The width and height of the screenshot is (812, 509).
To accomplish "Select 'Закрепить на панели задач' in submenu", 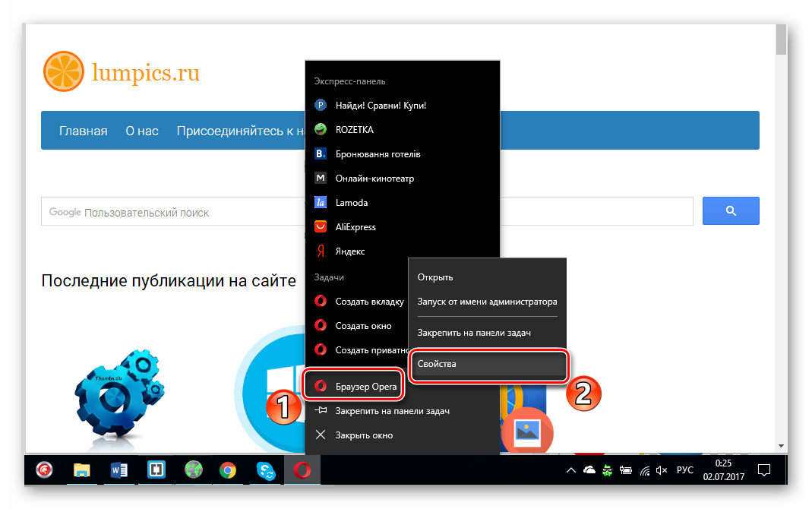I will click(487, 333).
